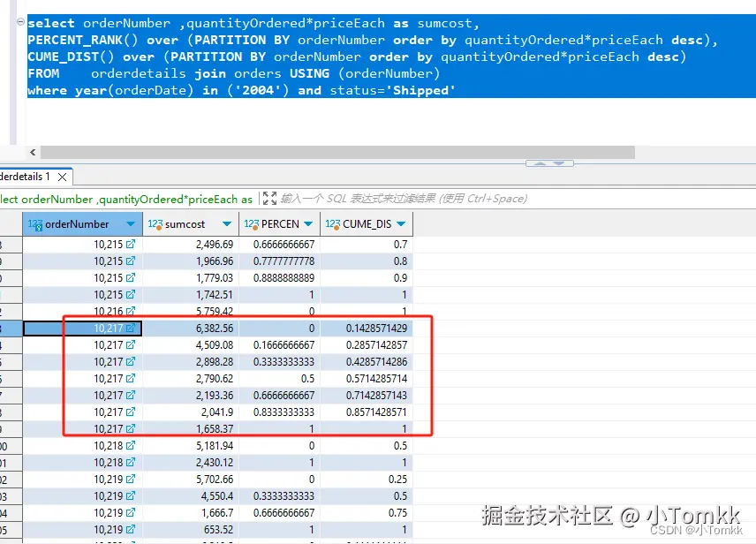Image resolution: width=756 pixels, height=544 pixels.
Task: Focus the SQL filter expression input field
Action: [404, 198]
